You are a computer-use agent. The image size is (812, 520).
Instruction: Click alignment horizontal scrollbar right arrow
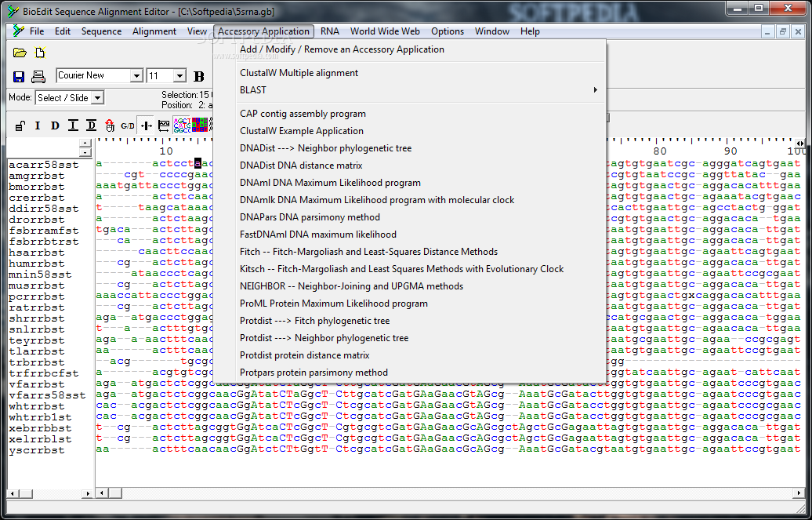(x=800, y=493)
